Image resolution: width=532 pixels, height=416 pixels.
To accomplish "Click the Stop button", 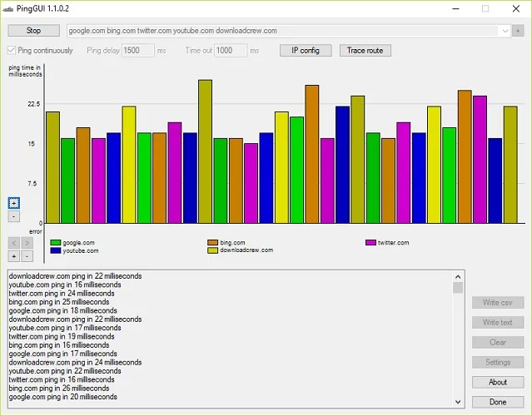I will tap(33, 31).
